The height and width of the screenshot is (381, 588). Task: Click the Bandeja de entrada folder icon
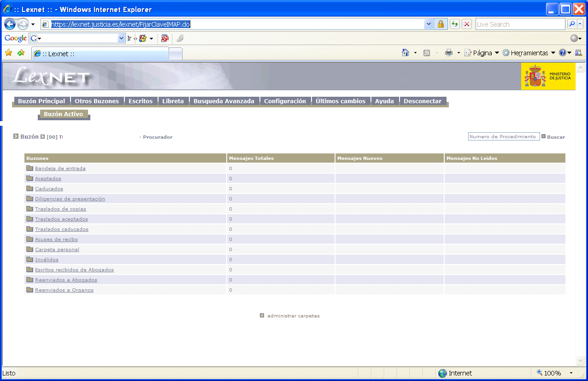pyautogui.click(x=30, y=168)
